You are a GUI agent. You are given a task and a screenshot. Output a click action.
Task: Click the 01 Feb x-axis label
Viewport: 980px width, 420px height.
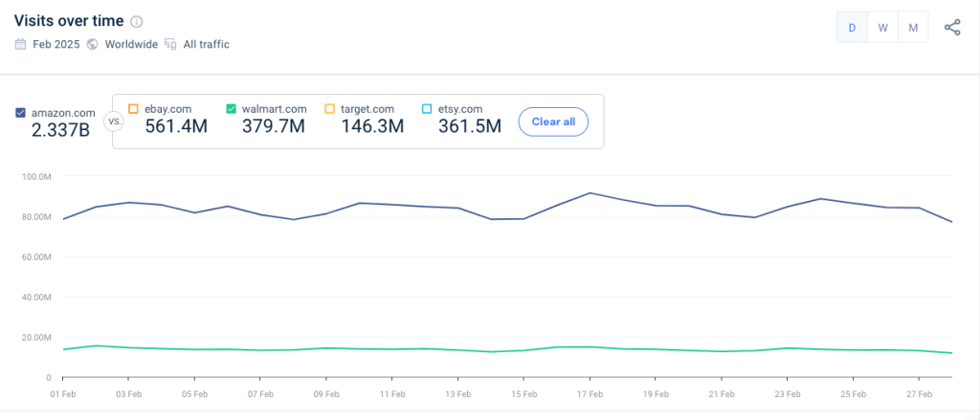tap(63, 393)
